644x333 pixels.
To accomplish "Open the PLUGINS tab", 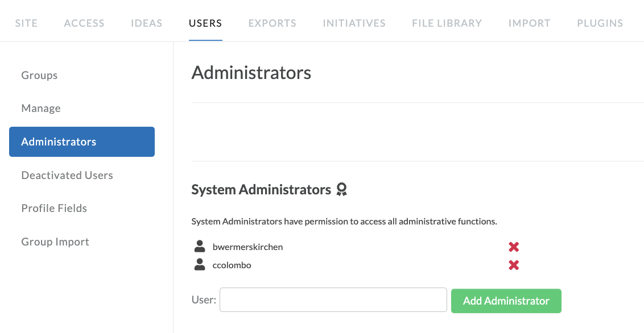I will [x=600, y=23].
